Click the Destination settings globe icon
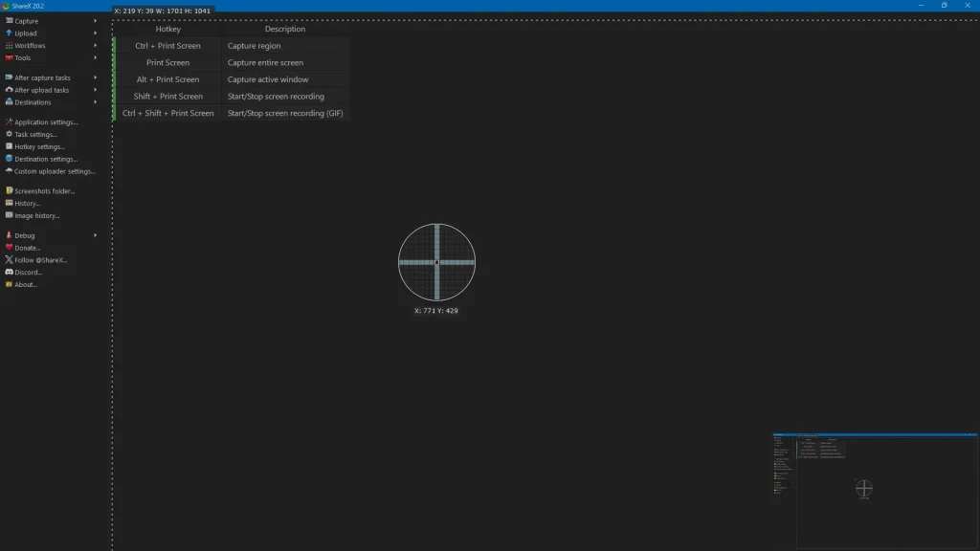 [9, 159]
